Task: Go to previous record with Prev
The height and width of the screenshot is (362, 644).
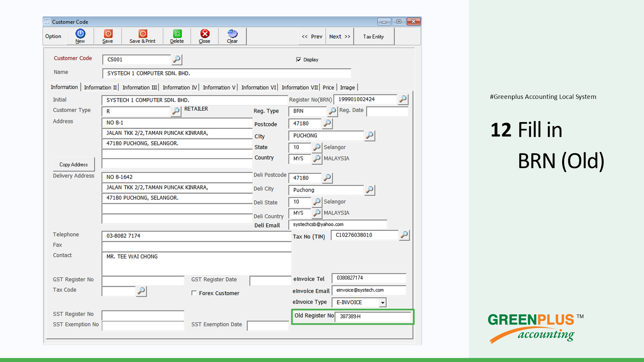Action: click(x=312, y=37)
